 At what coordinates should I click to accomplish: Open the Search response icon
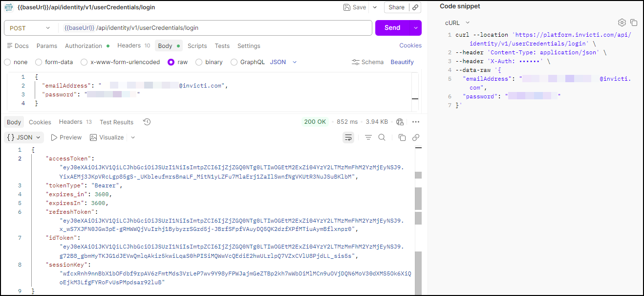click(x=381, y=137)
